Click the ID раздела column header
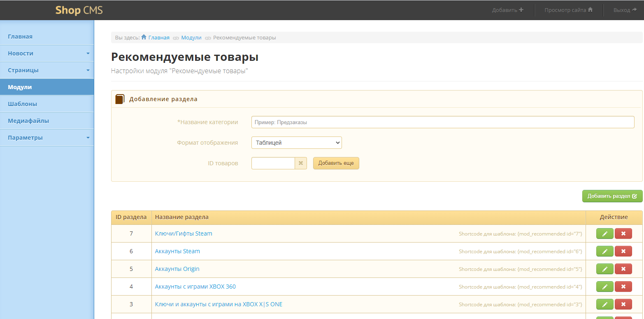644x319 pixels. [131, 217]
